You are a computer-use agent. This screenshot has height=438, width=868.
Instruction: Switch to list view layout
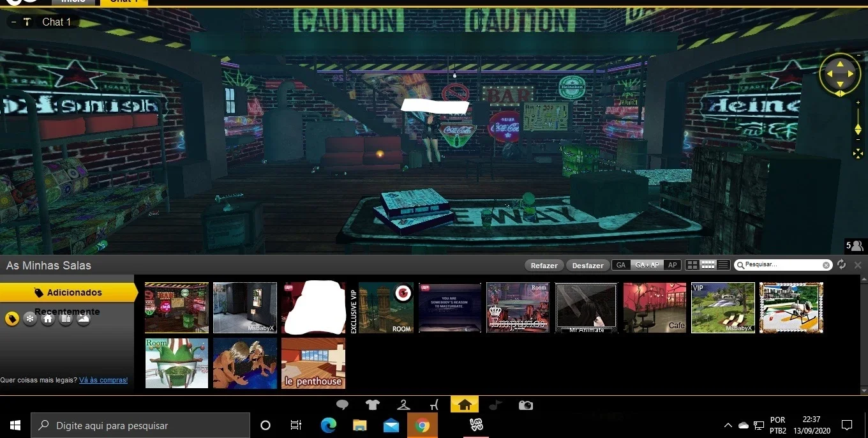[723, 265]
